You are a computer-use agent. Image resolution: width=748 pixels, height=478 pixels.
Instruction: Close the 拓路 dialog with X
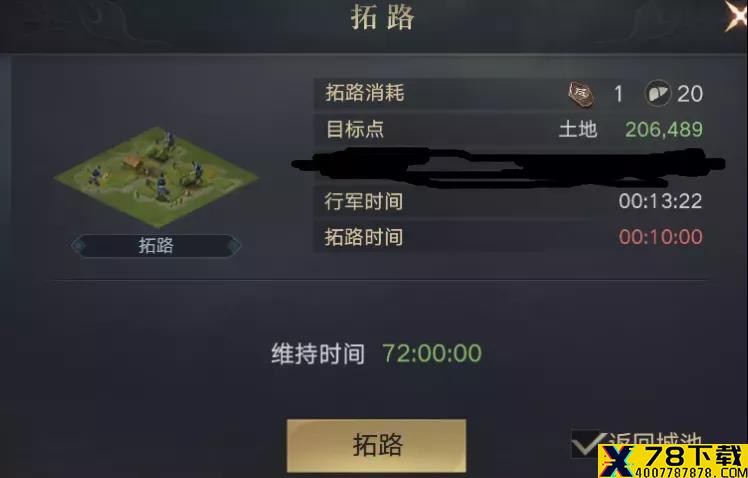(x=737, y=15)
